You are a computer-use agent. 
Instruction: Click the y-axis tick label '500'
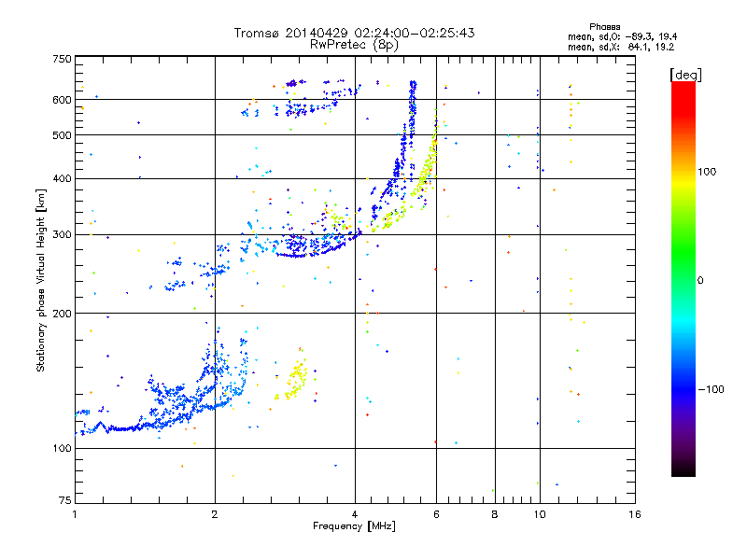coord(62,135)
